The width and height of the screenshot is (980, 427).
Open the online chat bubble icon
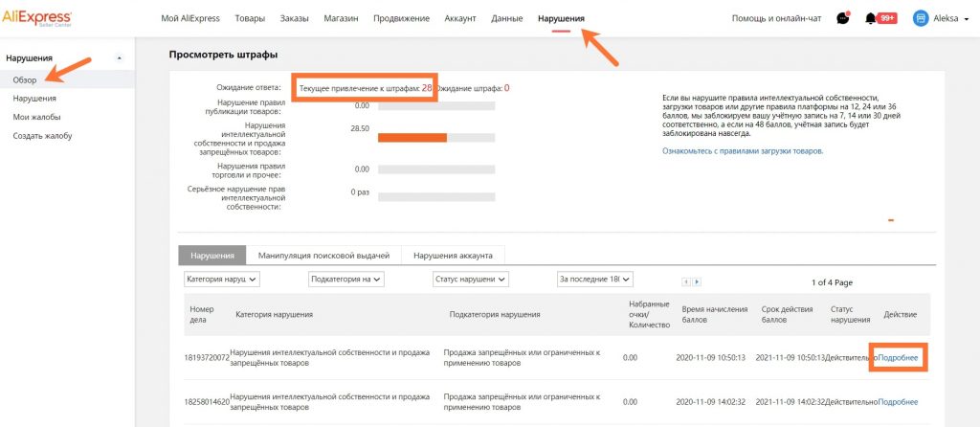coord(842,18)
